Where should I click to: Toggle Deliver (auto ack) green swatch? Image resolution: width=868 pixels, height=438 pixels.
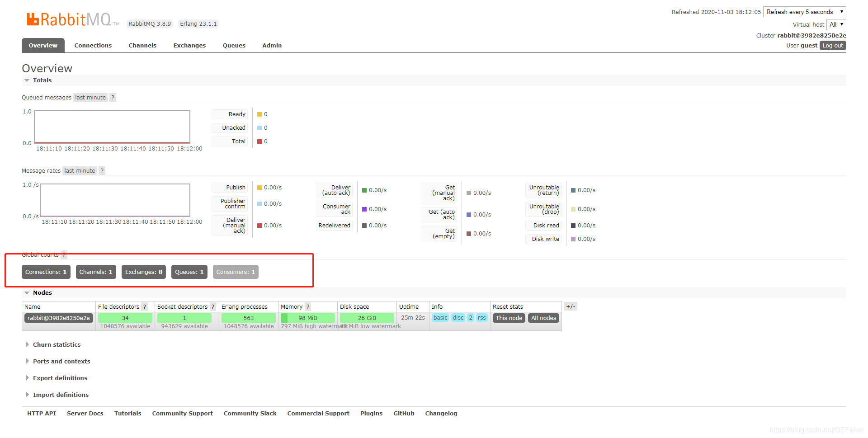[x=364, y=190]
